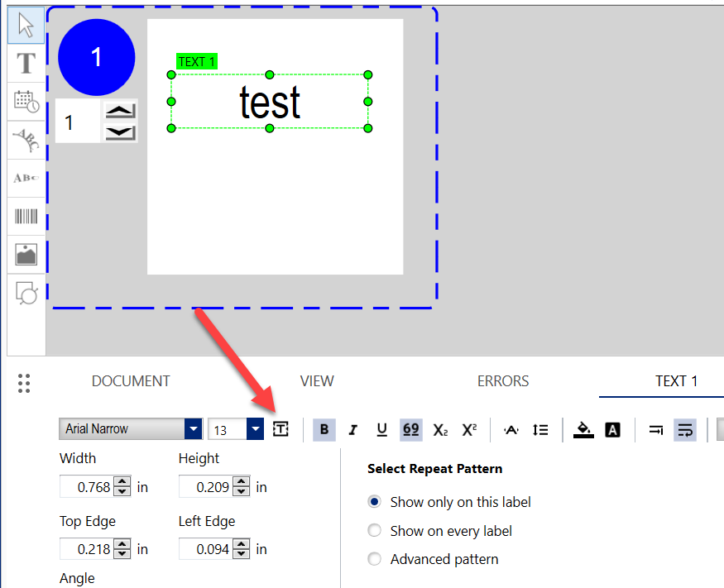Expand the font size 13 dropdown

[x=255, y=429]
